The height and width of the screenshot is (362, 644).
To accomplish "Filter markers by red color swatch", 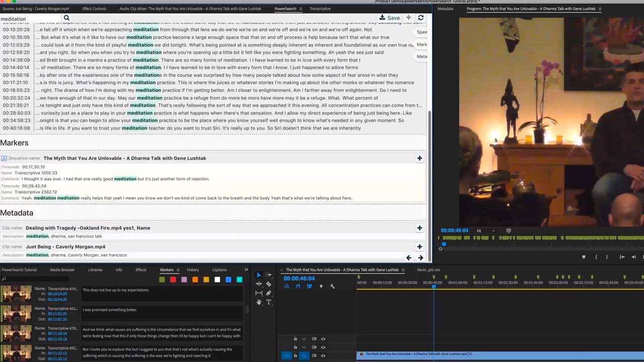I will [173, 280].
